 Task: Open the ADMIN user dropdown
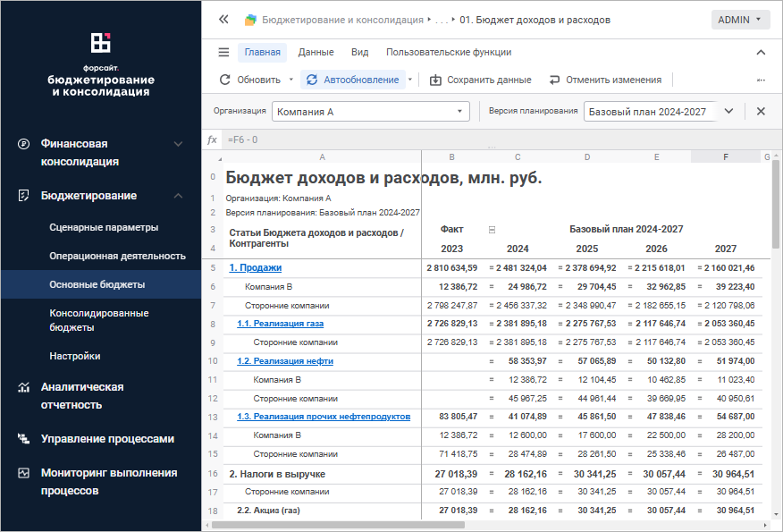click(740, 19)
